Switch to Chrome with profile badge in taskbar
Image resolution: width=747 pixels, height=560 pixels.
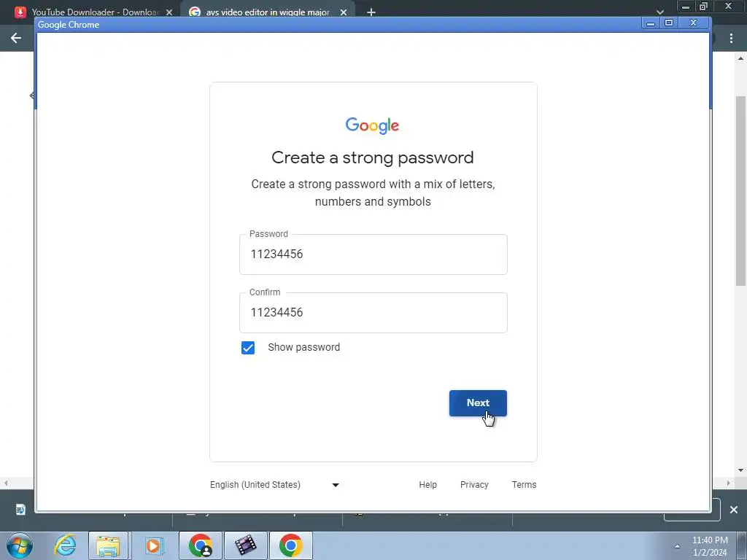201,545
